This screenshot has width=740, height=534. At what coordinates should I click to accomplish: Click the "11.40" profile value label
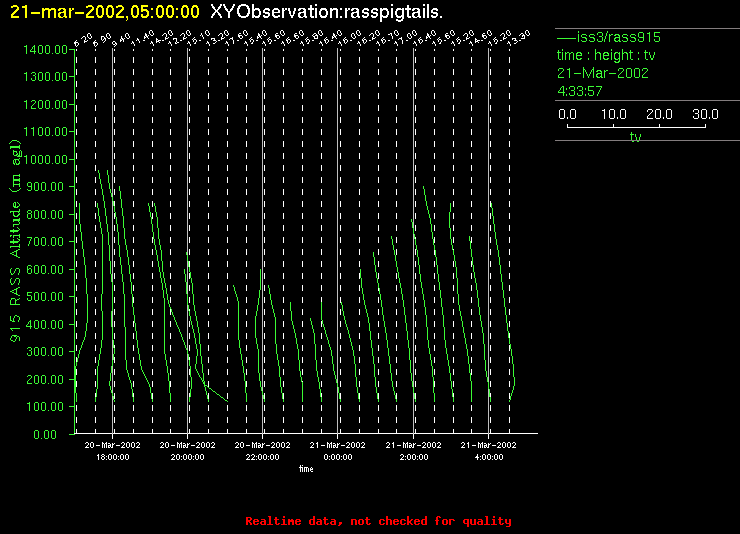143,38
